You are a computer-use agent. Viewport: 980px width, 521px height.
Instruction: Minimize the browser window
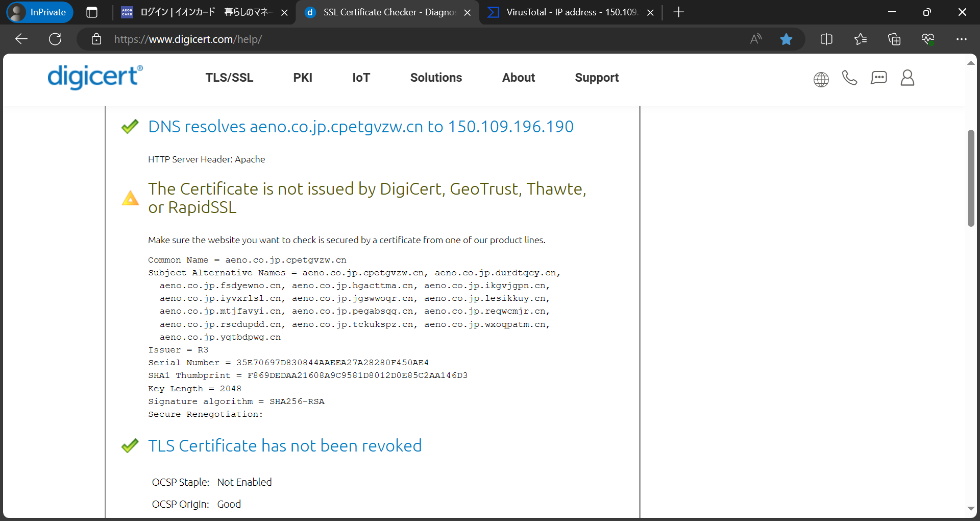(892, 12)
